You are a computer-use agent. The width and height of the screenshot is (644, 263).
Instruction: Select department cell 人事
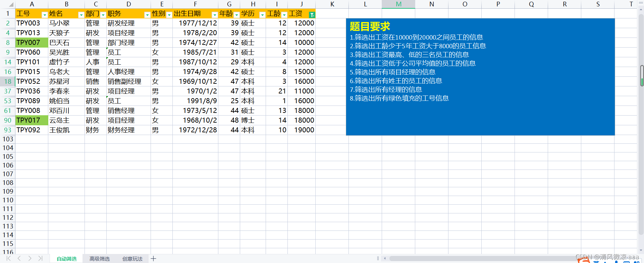(x=96, y=62)
